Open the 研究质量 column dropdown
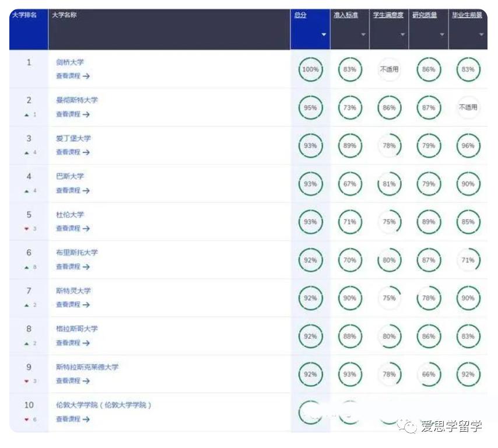 [441, 34]
